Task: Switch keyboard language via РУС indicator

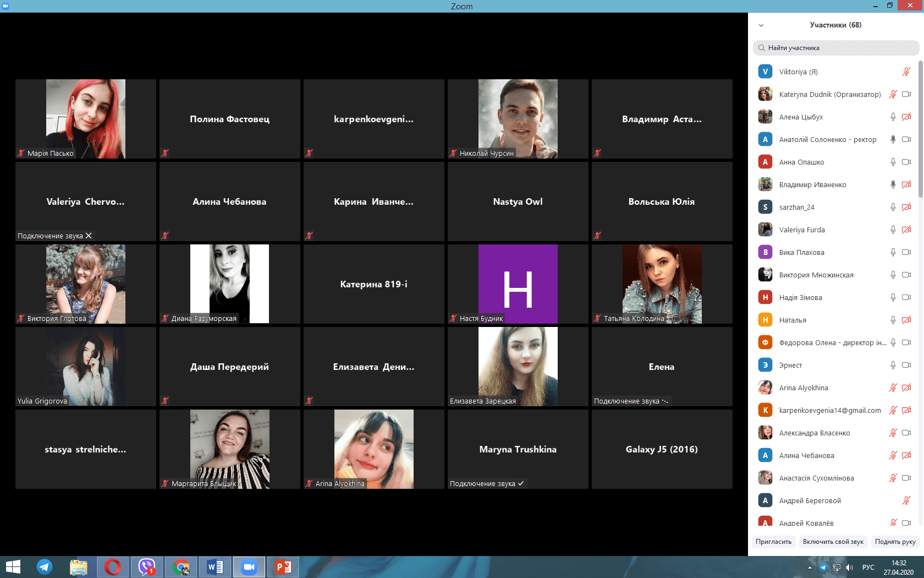Action: pos(868,568)
